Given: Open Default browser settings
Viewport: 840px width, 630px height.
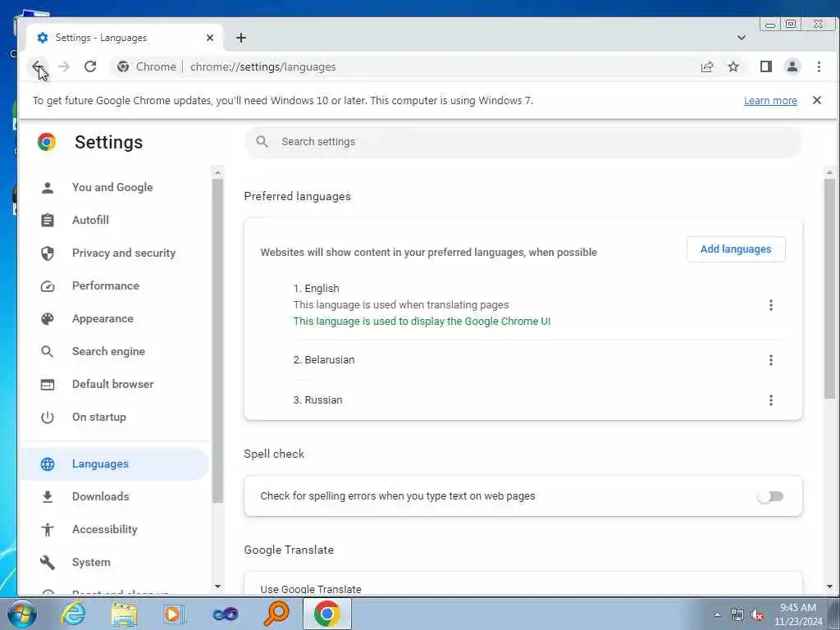Looking at the screenshot, I should [112, 384].
